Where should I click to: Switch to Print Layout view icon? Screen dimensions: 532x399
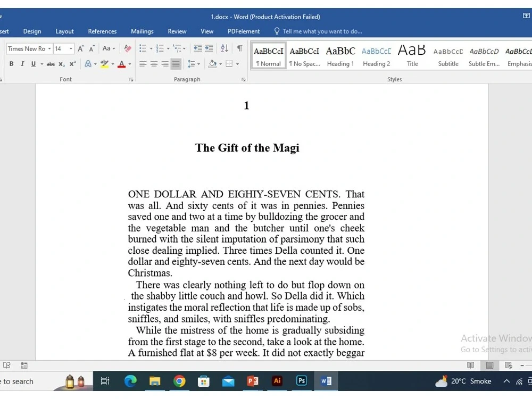coord(489,365)
